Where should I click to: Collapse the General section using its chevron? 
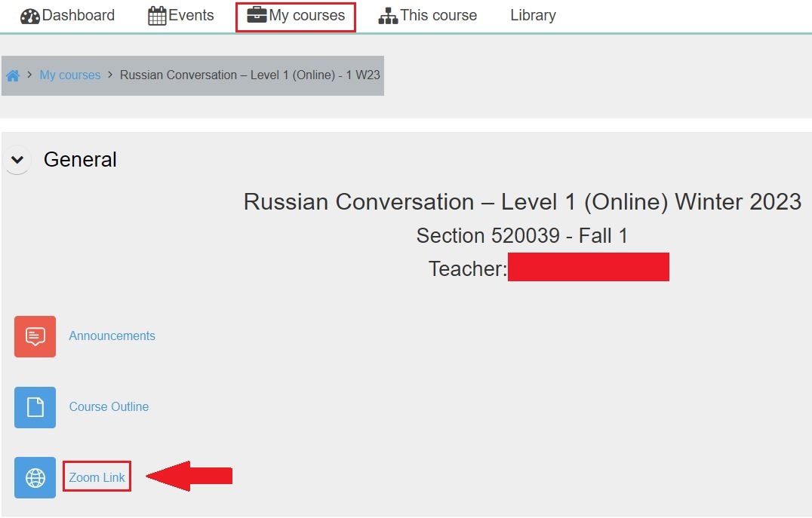[17, 160]
